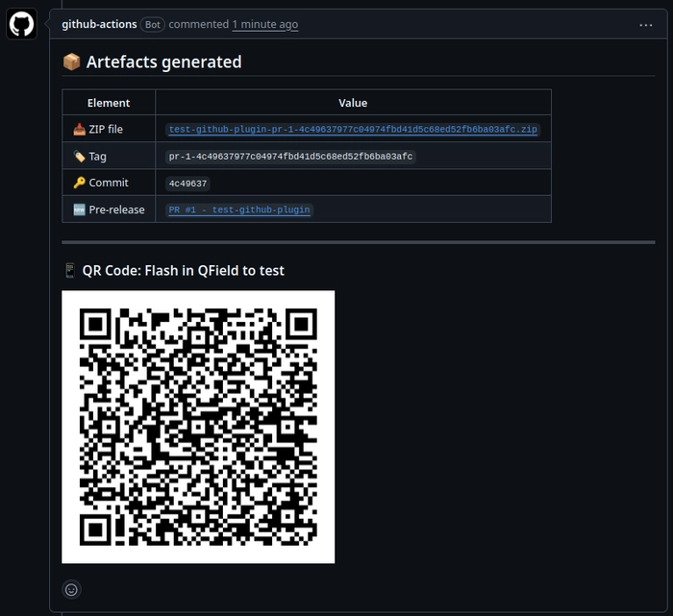Screen dimensions: 673x616
Task: Click the Value column header
Action: pyautogui.click(x=353, y=103)
